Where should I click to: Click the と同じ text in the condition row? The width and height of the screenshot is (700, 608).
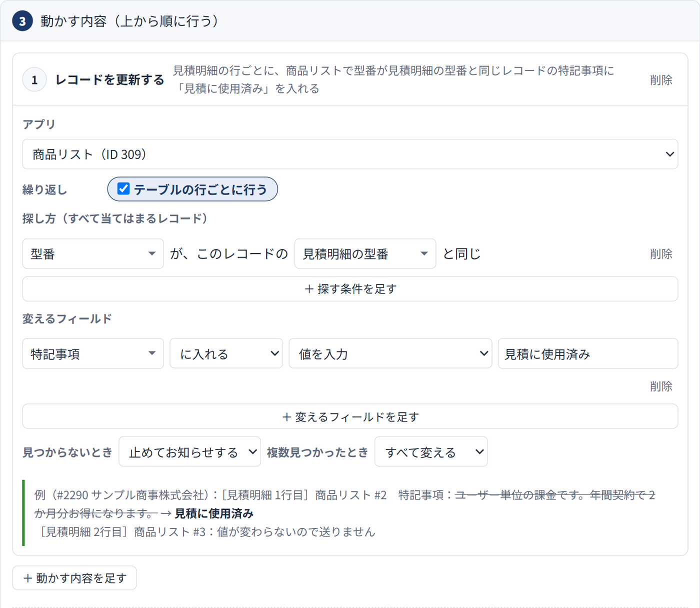click(x=461, y=254)
